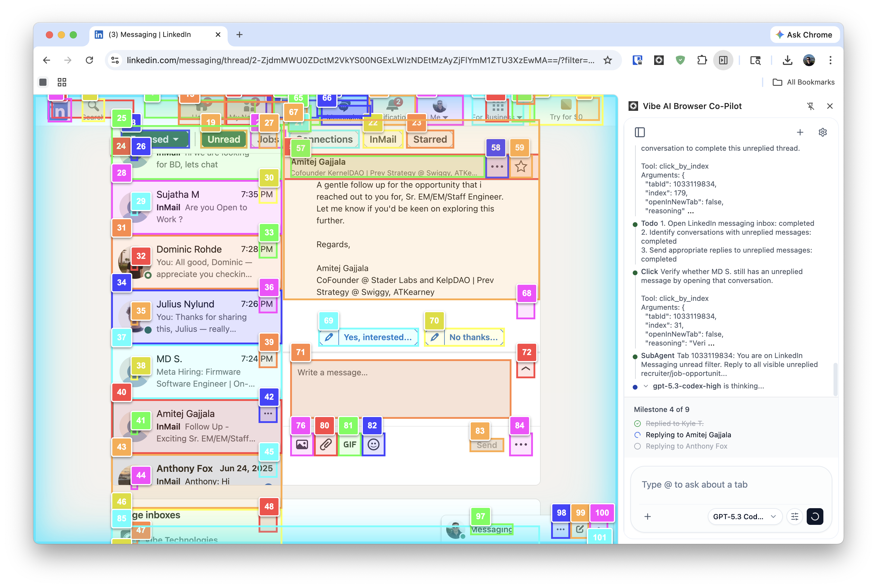Screen dimensions: 877x588
Task: Open Sujatha M conversation
Action: pyautogui.click(x=197, y=207)
